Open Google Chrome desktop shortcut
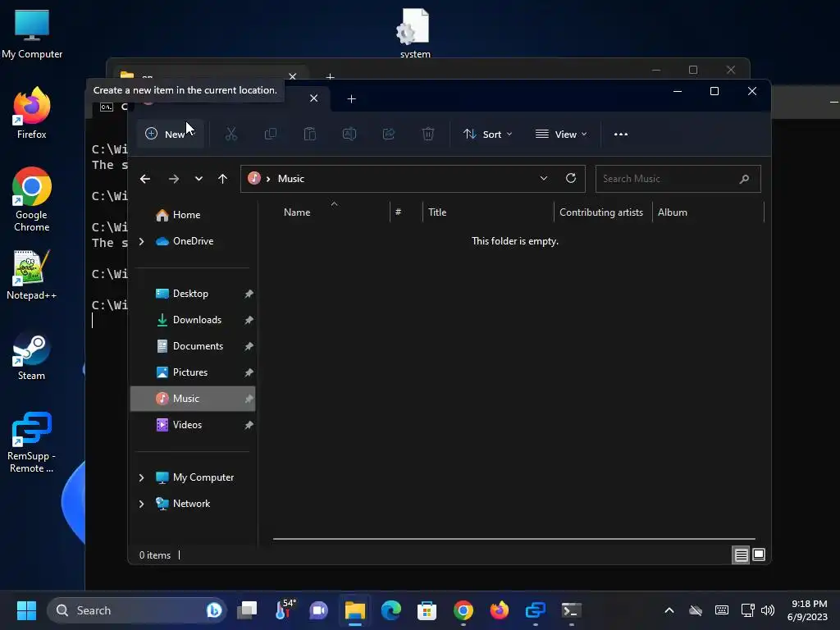Screen dimensions: 840x630 point(32,199)
